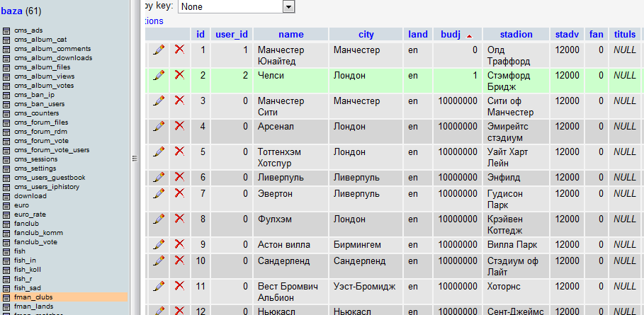Delete Манчестер Юнайтед row with red X
Screen dimensions: 644x315
179,50
